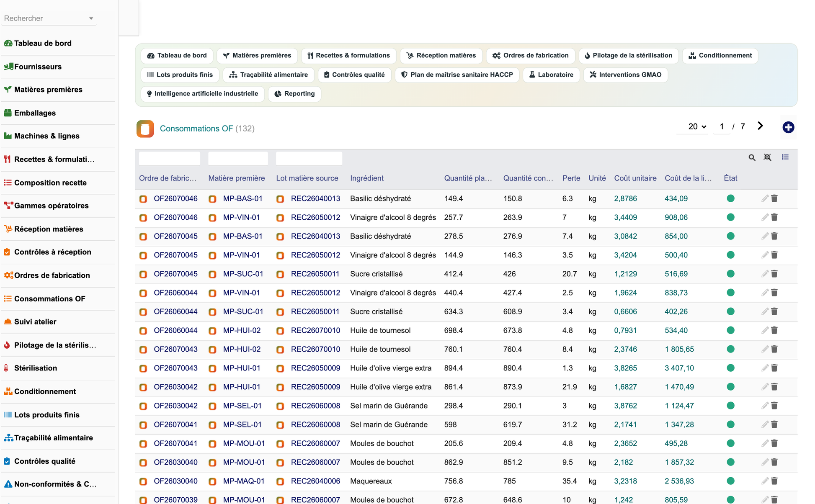The width and height of the screenshot is (815, 504).
Task: Open Non-conformités in the sidebar
Action: 55,484
